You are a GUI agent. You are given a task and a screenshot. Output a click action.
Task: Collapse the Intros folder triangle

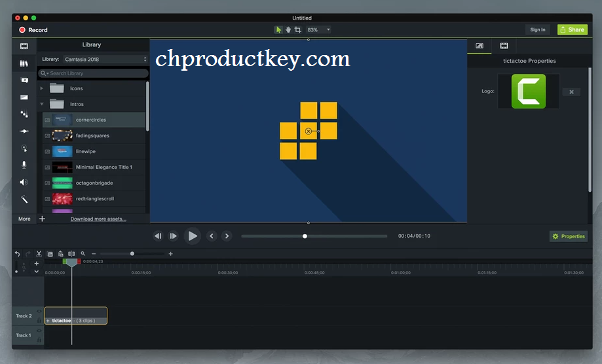42,104
